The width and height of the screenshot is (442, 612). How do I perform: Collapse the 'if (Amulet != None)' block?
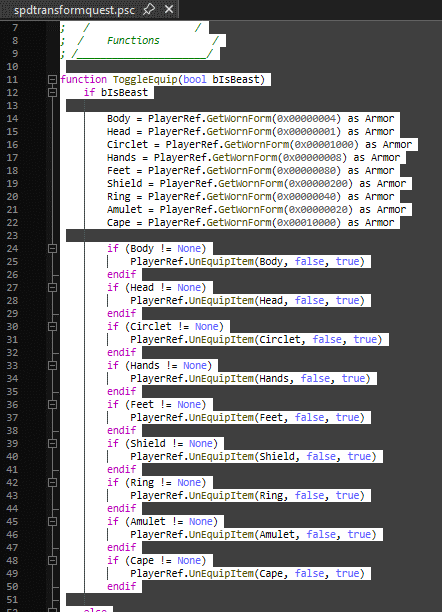coord(52,522)
